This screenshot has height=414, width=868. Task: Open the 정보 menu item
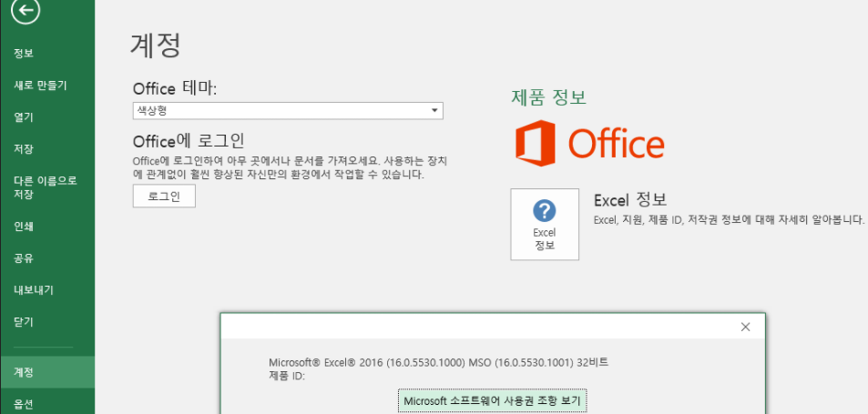coord(24,53)
